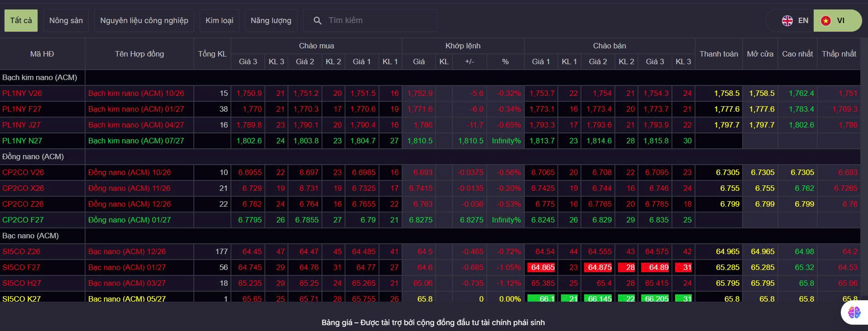Focus the Tìm kiếm search field
This screenshot has height=331, width=868.
pyautogui.click(x=370, y=20)
